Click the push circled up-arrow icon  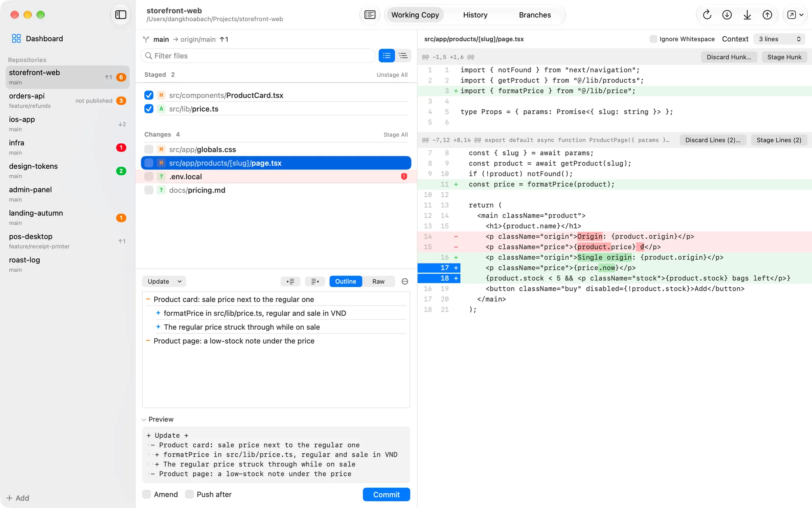767,15
